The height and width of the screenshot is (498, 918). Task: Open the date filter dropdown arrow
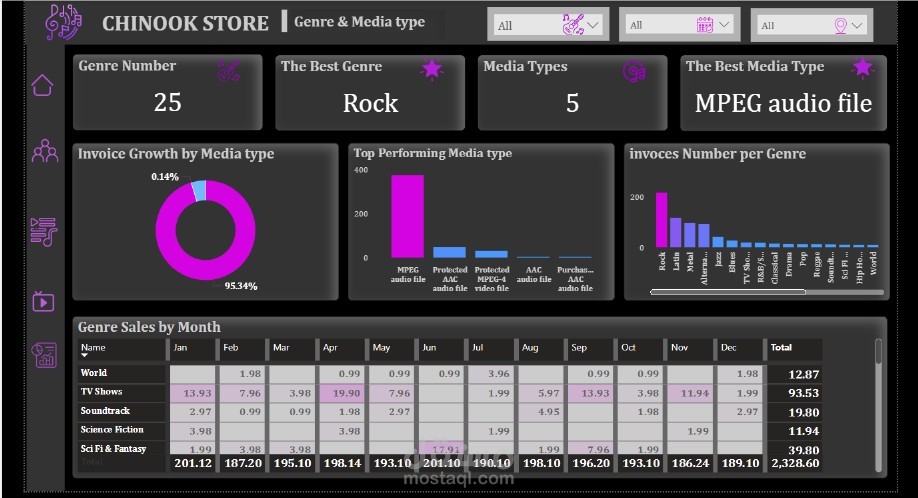tap(724, 25)
